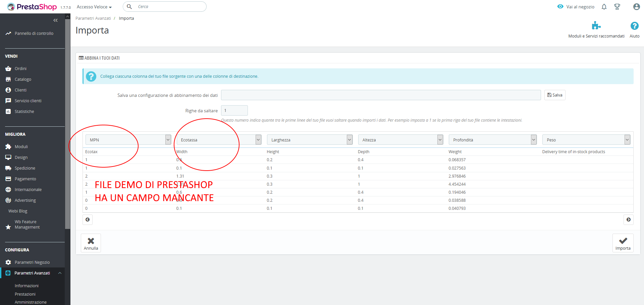Open the Larghezza column mapping dropdown
The height and width of the screenshot is (305, 644).
[310, 140]
